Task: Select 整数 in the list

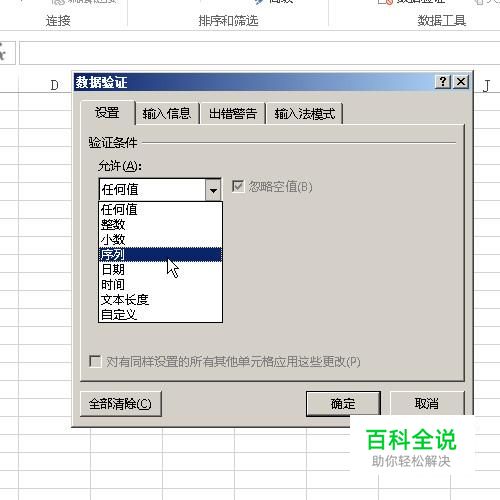Action: tap(160, 225)
